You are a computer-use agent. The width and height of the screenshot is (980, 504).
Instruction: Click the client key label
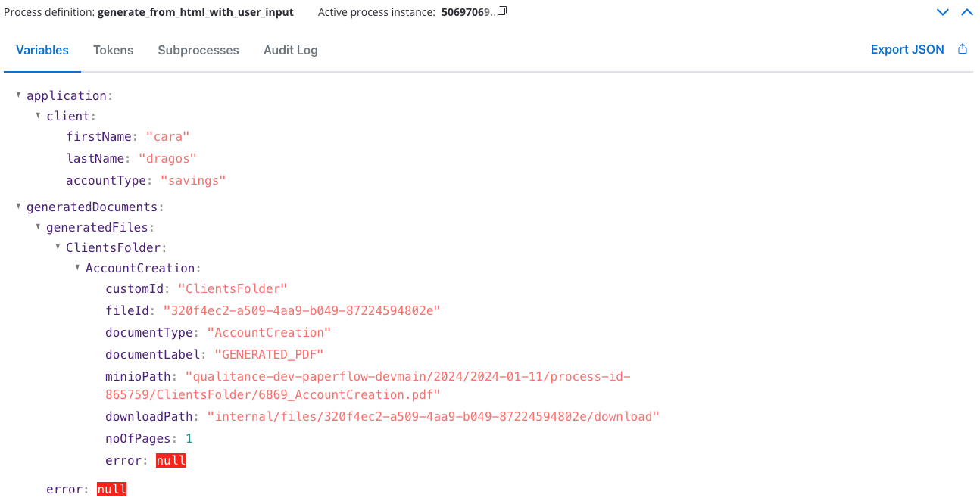68,117
